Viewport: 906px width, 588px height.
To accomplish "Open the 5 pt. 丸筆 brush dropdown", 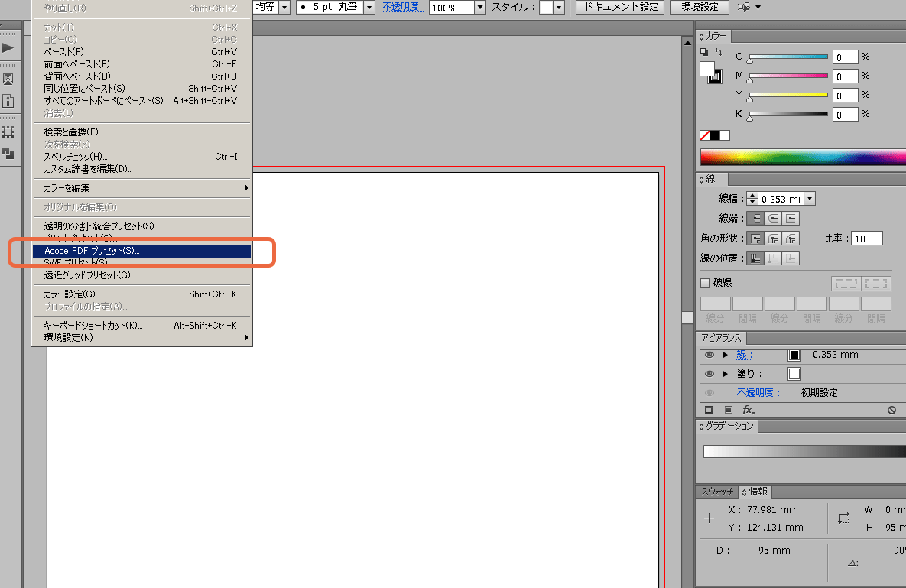I will 369,7.
